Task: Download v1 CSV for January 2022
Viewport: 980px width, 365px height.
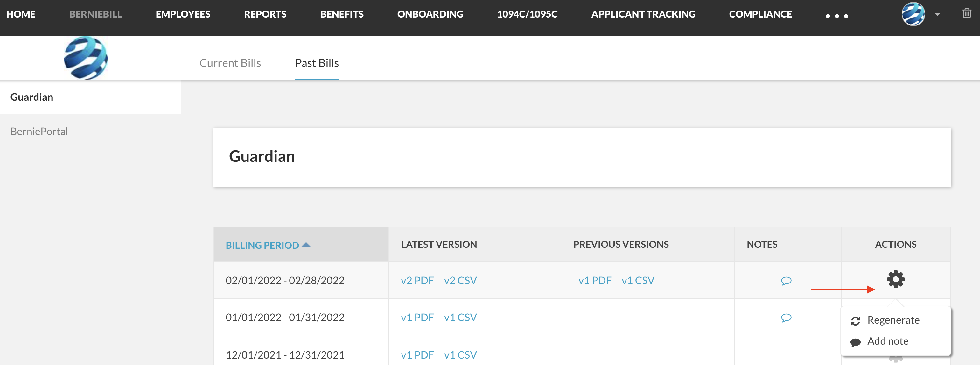Action: pyautogui.click(x=460, y=318)
